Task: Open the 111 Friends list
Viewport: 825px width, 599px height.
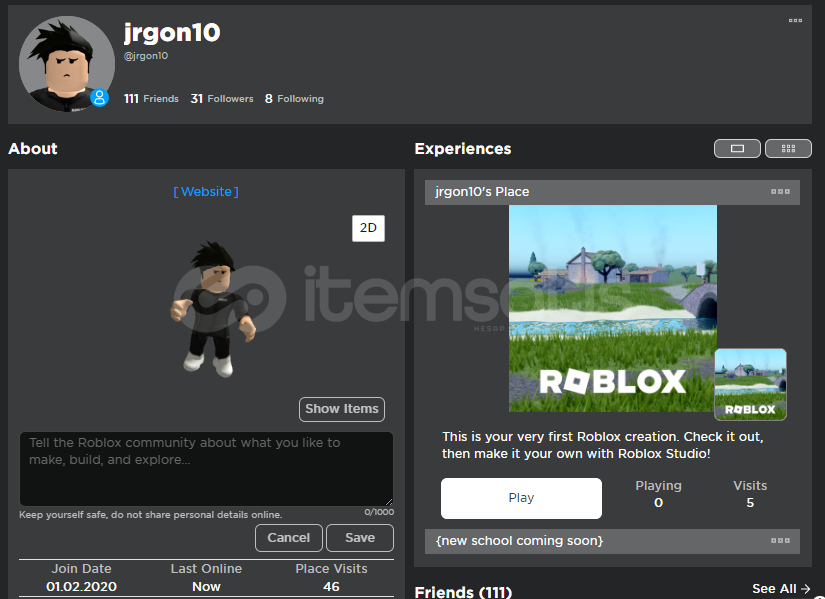Action: point(151,98)
